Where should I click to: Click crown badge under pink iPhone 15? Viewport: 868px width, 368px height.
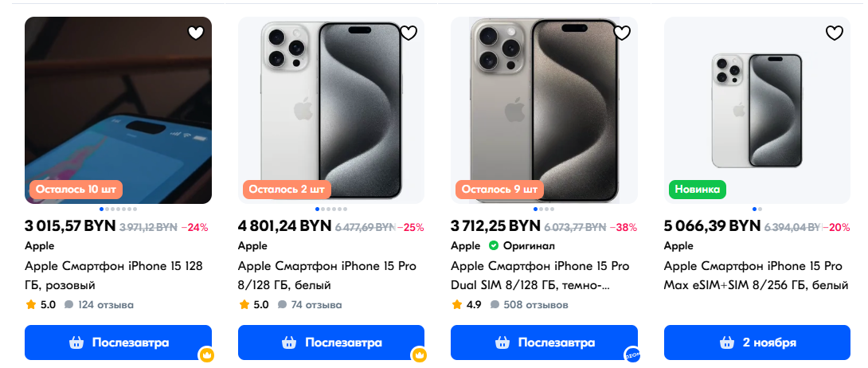click(x=206, y=354)
